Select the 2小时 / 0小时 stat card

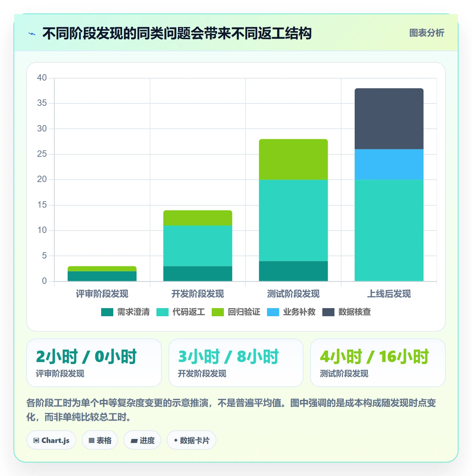[94, 363]
